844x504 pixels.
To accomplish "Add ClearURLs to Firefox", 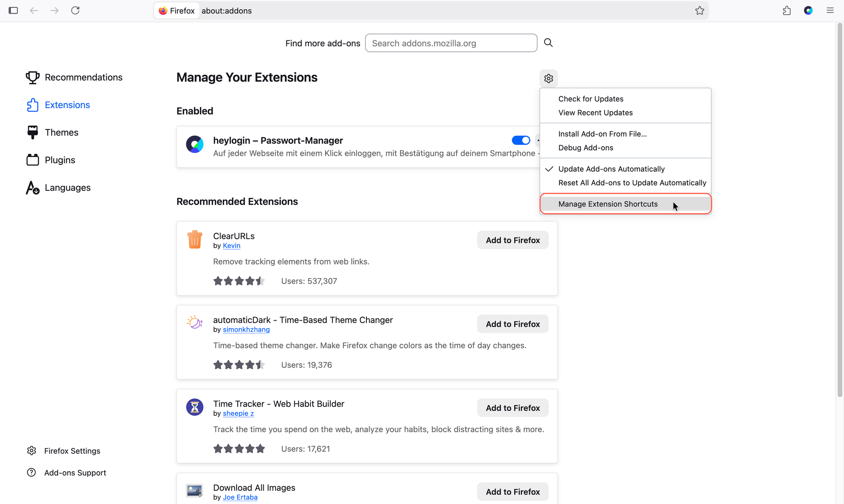I will coord(513,240).
